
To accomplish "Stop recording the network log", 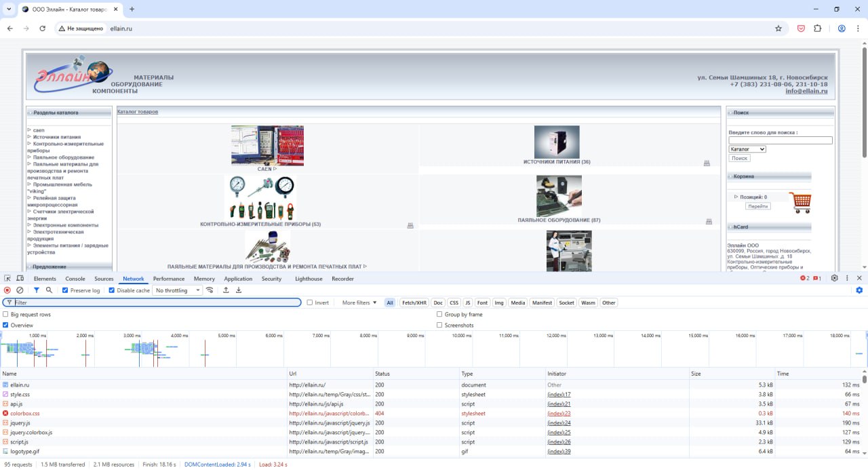I will [7, 290].
